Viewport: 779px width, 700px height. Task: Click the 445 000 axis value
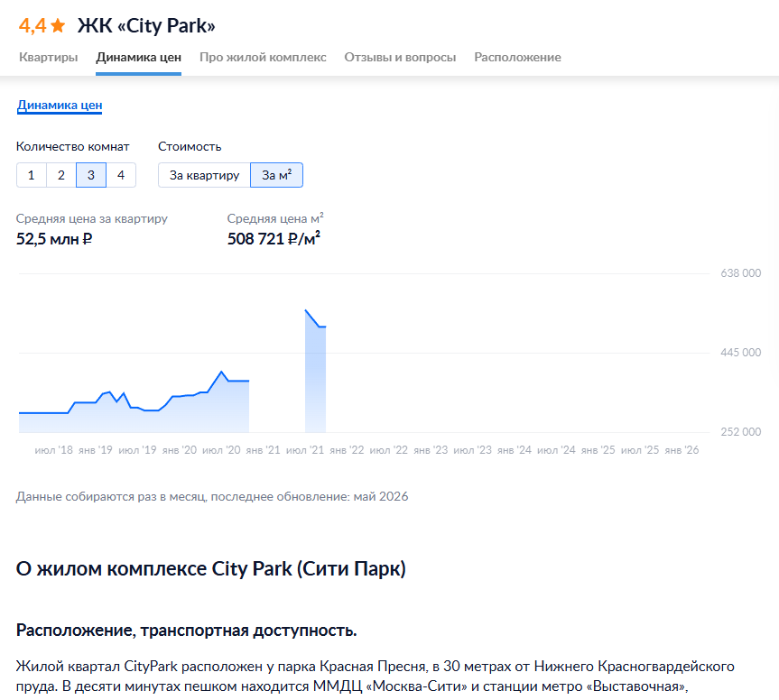[741, 353]
